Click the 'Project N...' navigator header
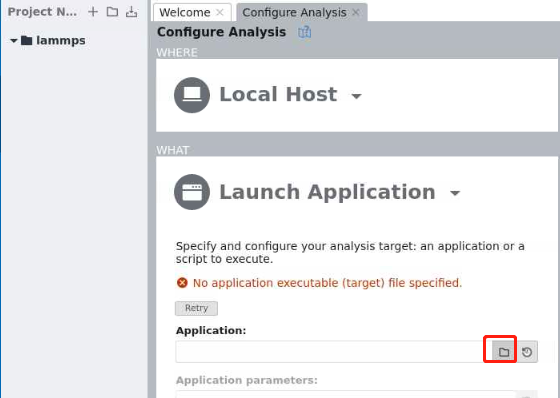 pos(42,12)
